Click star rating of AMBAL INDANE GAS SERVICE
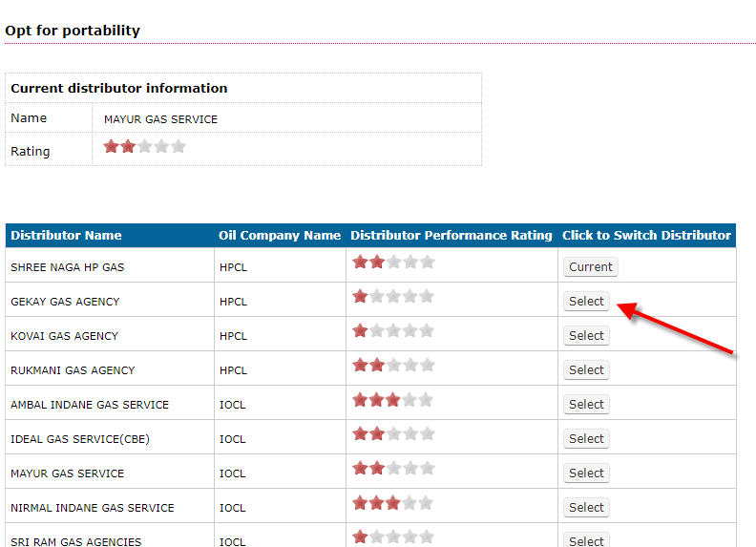This screenshot has width=756, height=547. click(393, 399)
